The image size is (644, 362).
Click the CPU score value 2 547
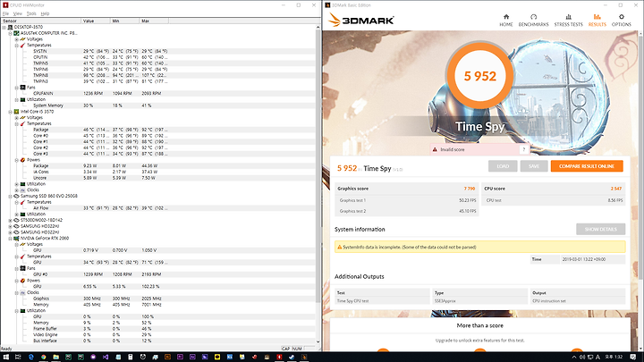pyautogui.click(x=615, y=189)
